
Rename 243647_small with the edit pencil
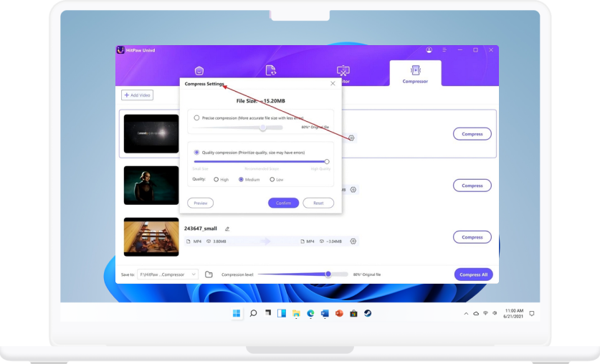coord(227,229)
